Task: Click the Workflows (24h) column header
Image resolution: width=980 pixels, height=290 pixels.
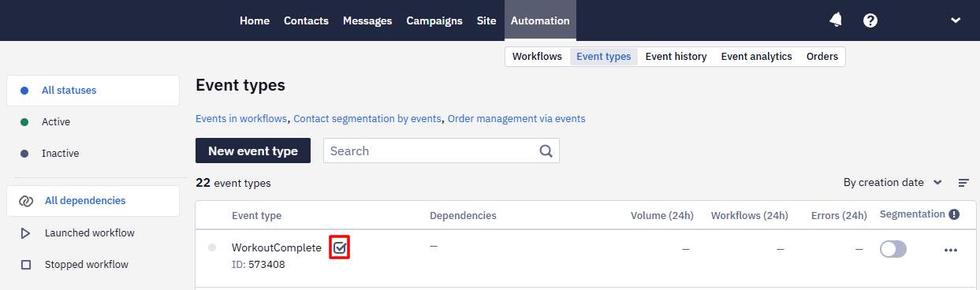Action: (750, 215)
